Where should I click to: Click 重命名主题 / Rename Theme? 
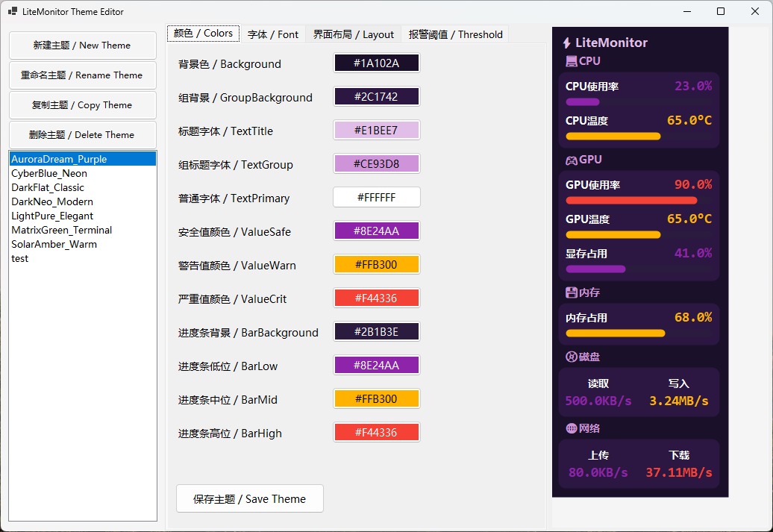(82, 75)
